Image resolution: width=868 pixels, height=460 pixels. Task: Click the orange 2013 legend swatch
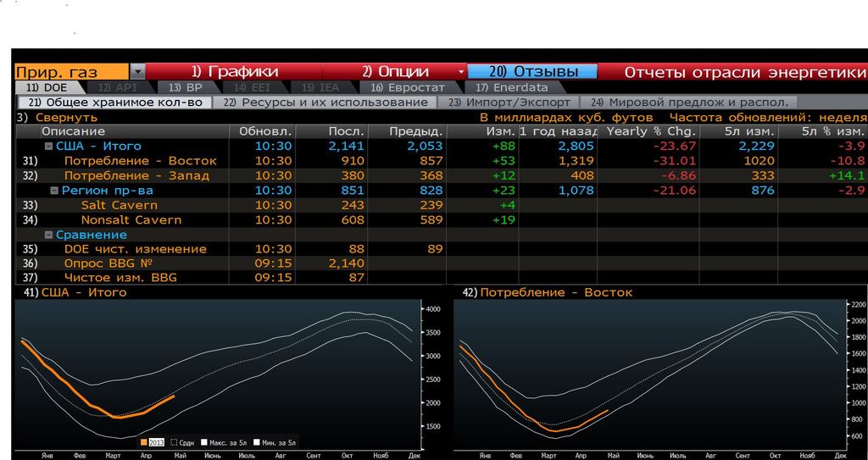pyautogui.click(x=144, y=443)
